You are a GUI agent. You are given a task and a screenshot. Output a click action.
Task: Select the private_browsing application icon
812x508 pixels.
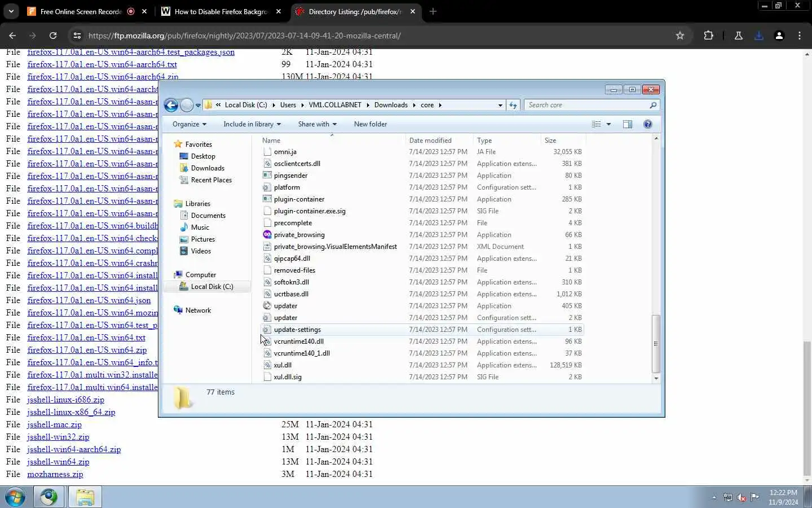coord(267,235)
